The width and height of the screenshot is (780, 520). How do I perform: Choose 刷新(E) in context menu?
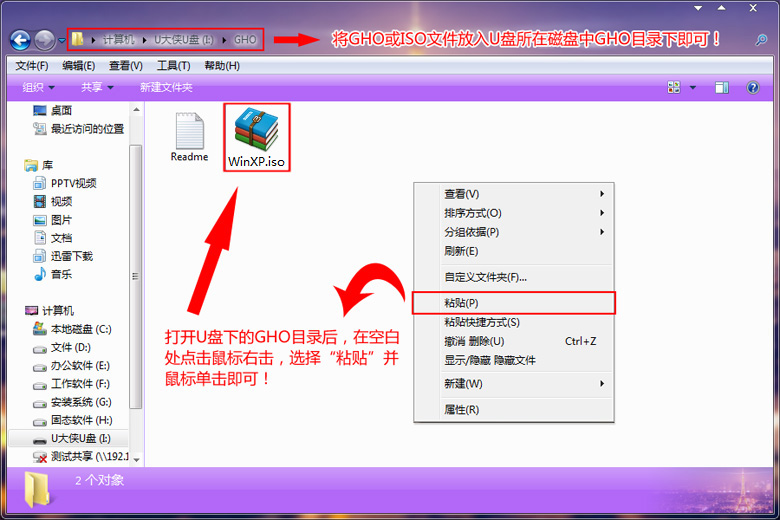513,251
